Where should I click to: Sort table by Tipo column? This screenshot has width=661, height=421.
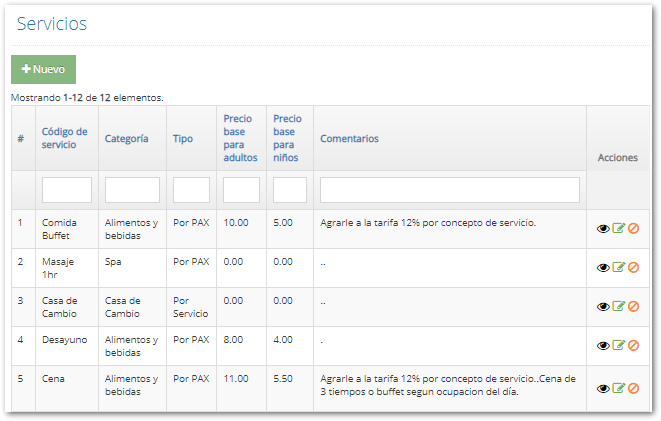(183, 139)
